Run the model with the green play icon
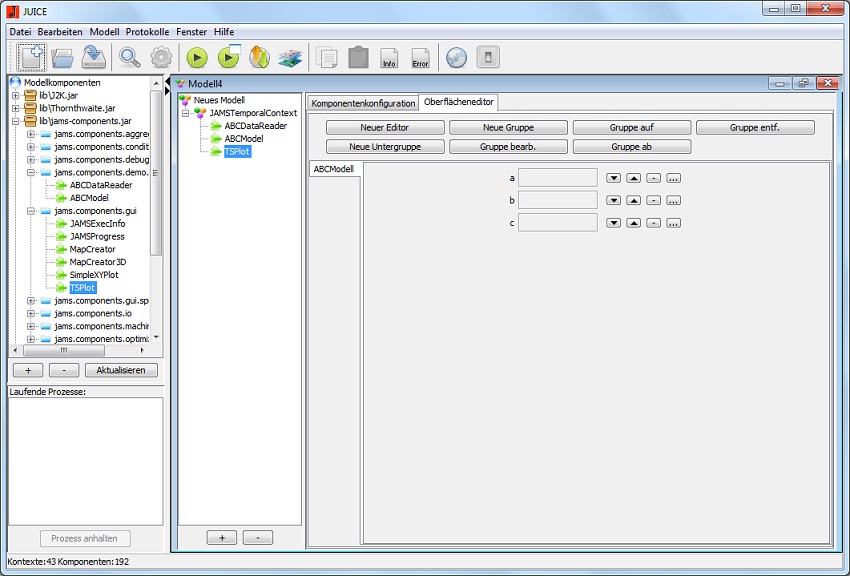Screen dimensions: 850x576 196,58
